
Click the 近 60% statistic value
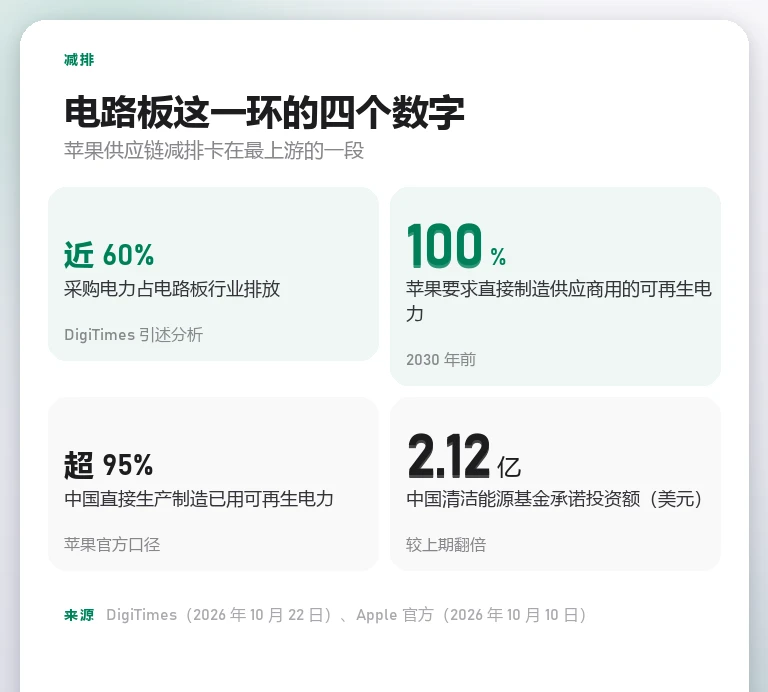pyautogui.click(x=109, y=255)
